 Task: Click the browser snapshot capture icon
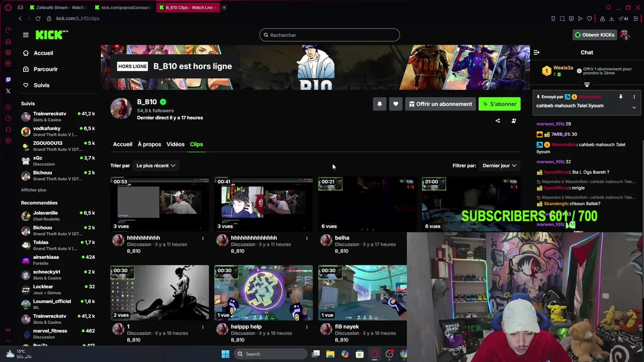(562, 19)
